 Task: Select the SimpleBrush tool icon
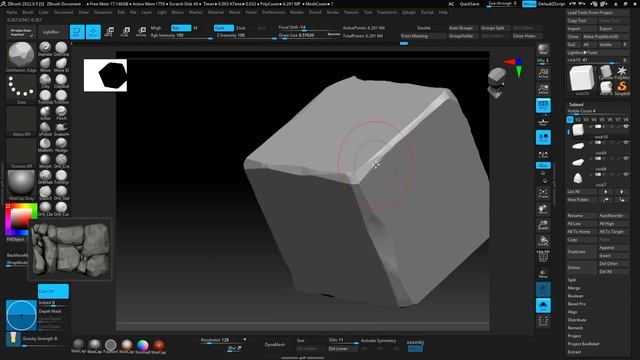tap(622, 87)
